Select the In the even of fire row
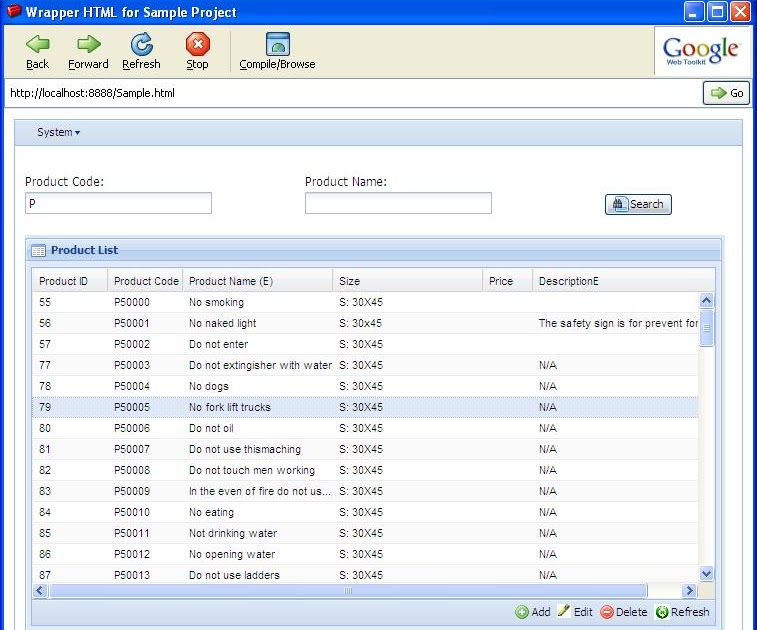The width and height of the screenshot is (757, 630). tap(365, 491)
